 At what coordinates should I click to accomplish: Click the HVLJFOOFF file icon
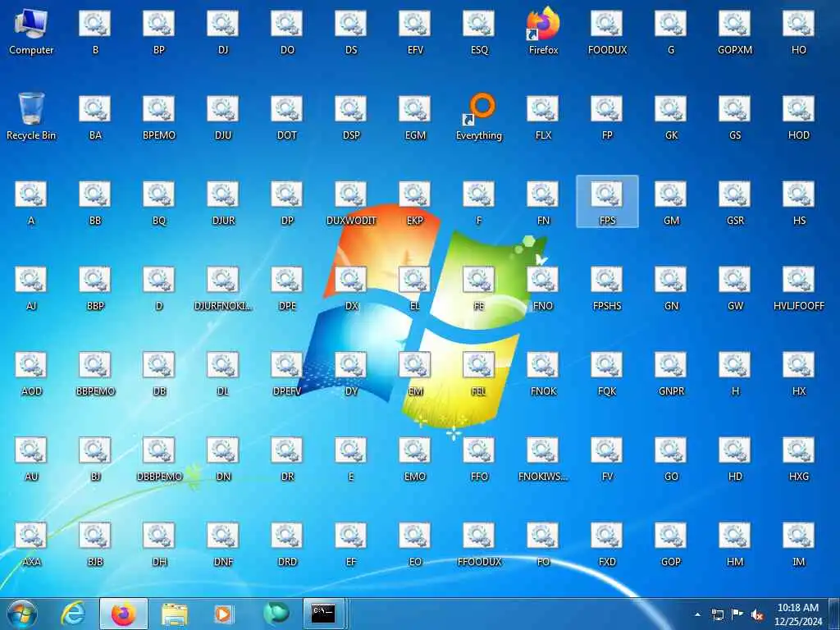[799, 288]
